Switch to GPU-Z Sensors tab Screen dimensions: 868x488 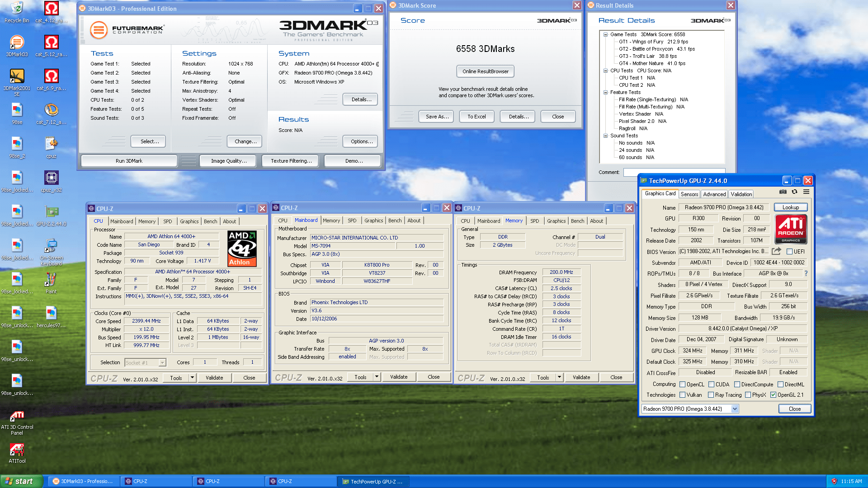coord(689,194)
